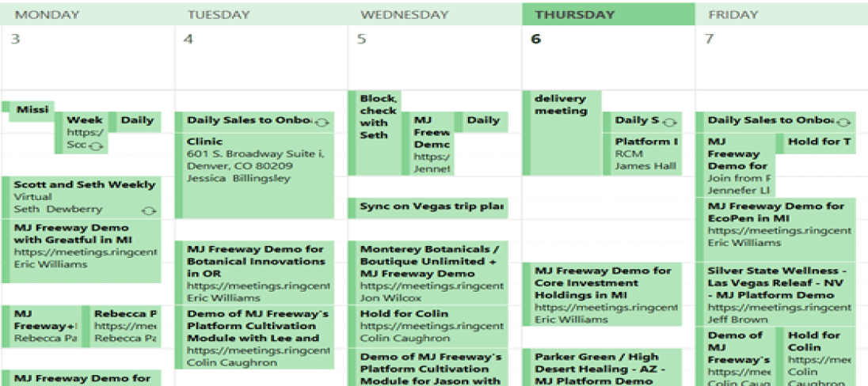Select the Monday column header
This screenshot has height=386, width=868.
click(x=87, y=14)
